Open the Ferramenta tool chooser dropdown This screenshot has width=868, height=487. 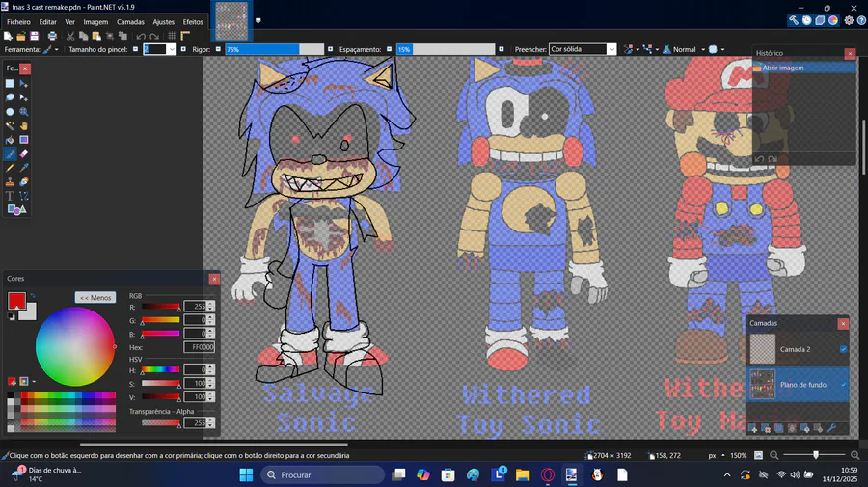[x=50, y=50]
